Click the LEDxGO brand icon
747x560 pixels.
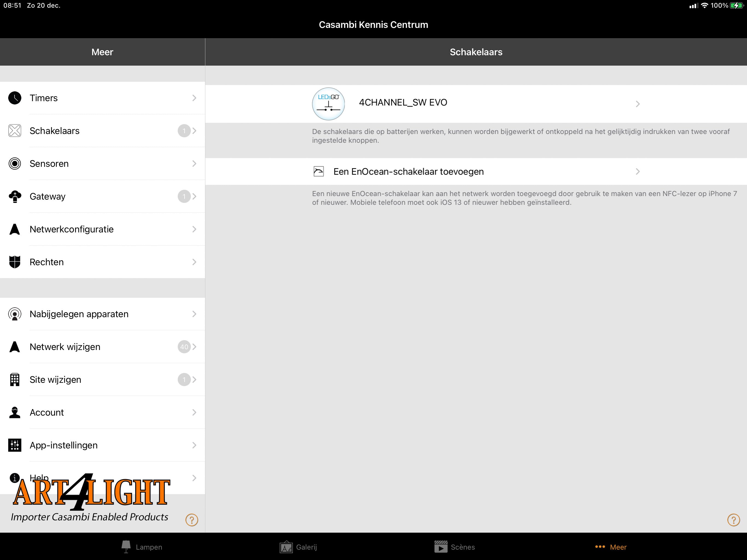coord(328,102)
